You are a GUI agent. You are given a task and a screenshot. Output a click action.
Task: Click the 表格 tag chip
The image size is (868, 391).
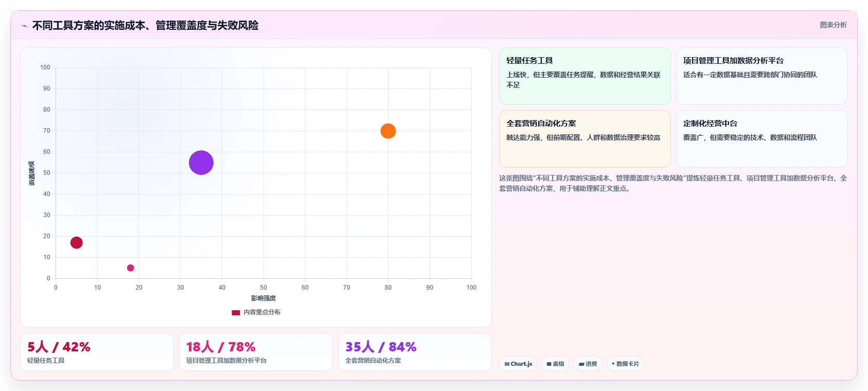coord(555,364)
